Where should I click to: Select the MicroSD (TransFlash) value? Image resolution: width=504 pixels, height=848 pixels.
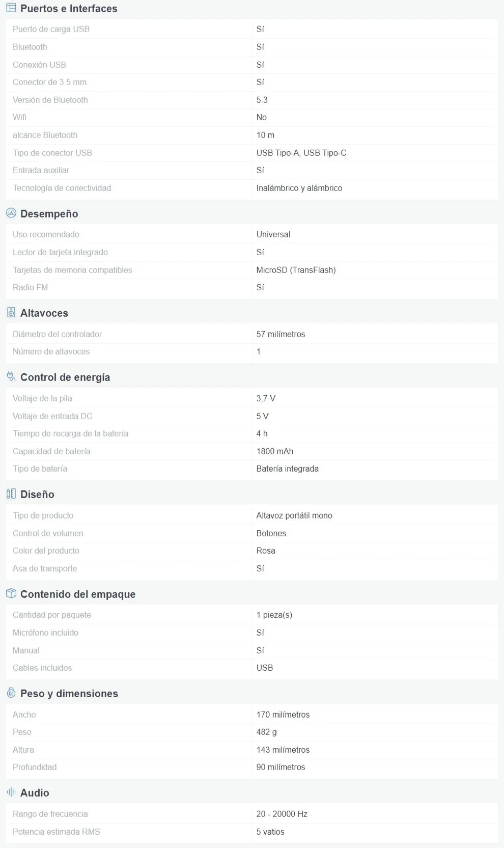click(x=296, y=270)
